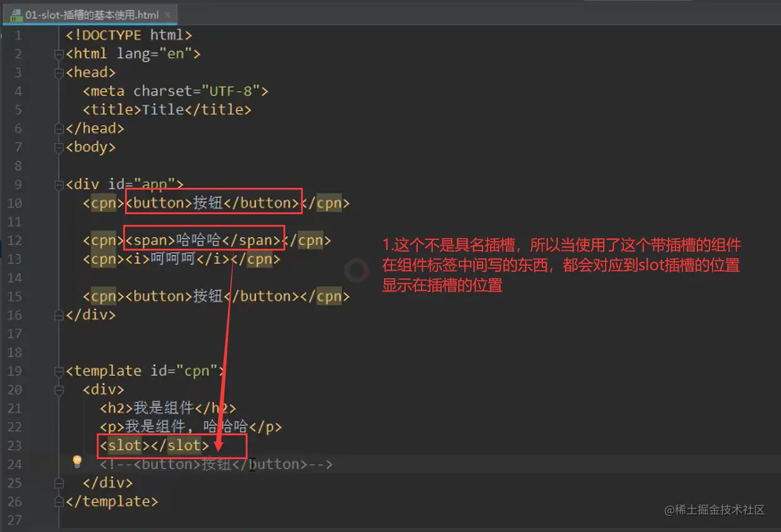781x532 pixels.
Task: Click the opening <cpn> tag on line 12
Action: [104, 240]
